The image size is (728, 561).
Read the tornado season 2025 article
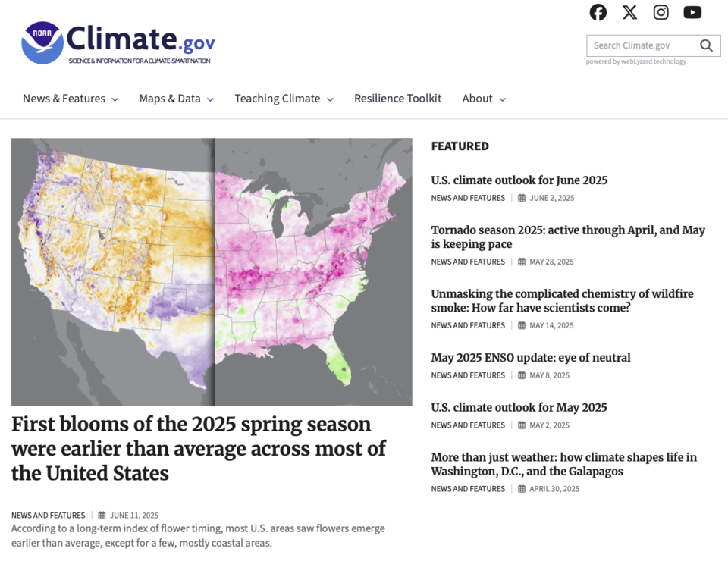pyautogui.click(x=567, y=237)
